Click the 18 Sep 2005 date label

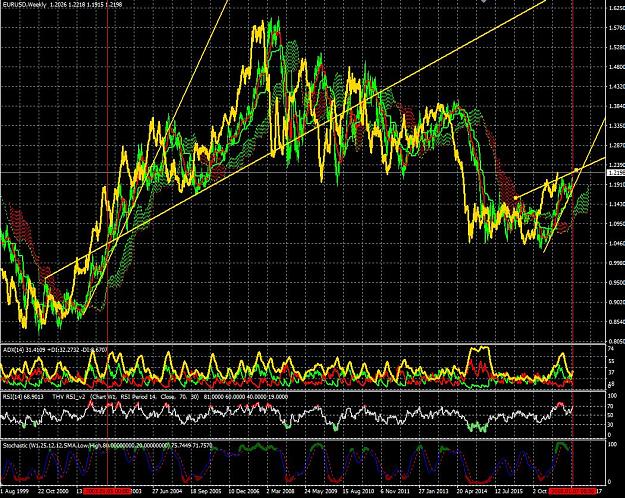pyautogui.click(x=206, y=491)
